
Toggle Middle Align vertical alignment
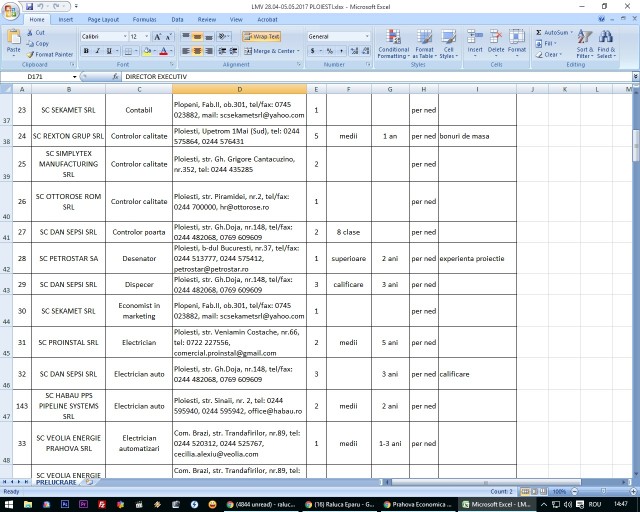(197, 37)
